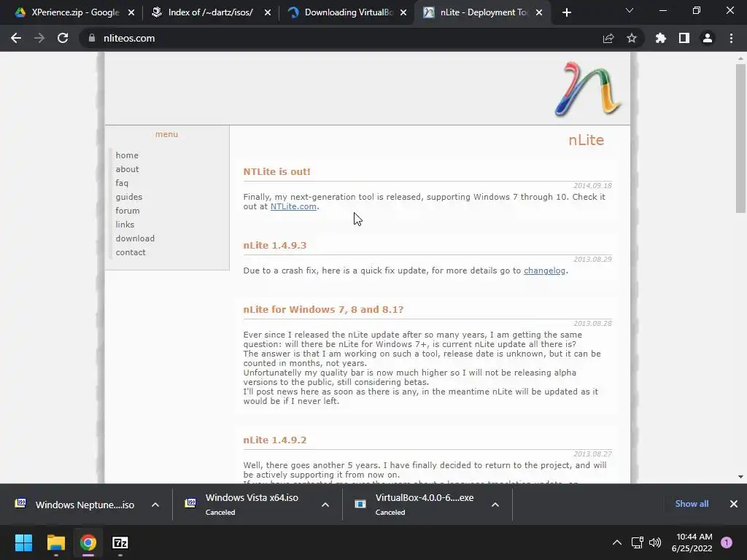Open File Explorer from the taskbar
The width and height of the screenshot is (747, 560).
pos(55,542)
